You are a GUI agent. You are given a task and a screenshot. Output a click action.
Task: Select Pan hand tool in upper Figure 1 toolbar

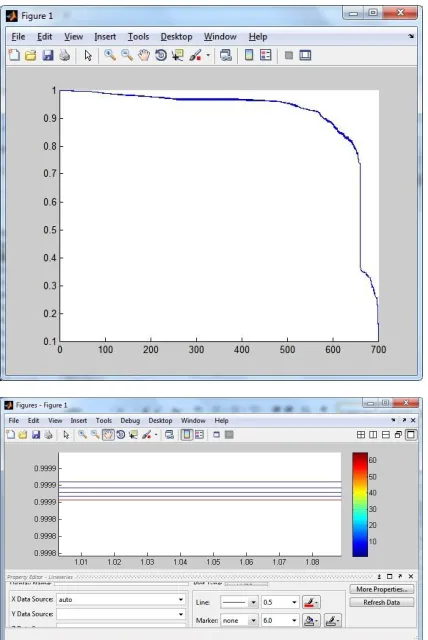(x=144, y=55)
